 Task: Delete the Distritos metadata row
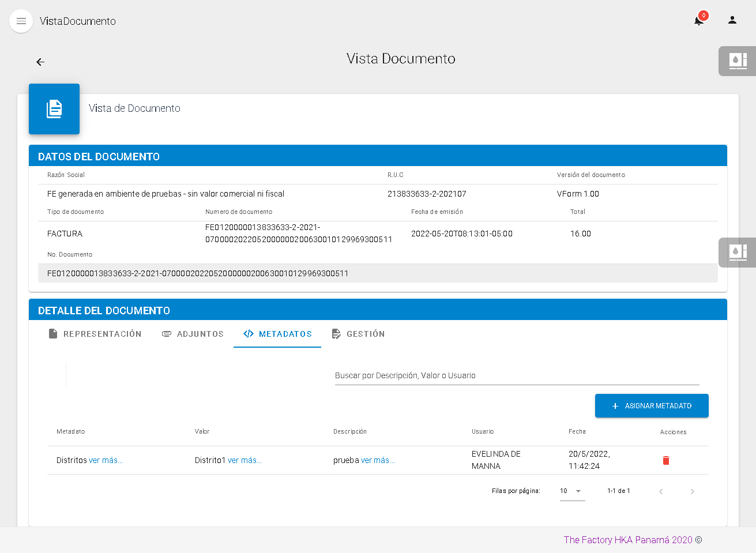[666, 460]
